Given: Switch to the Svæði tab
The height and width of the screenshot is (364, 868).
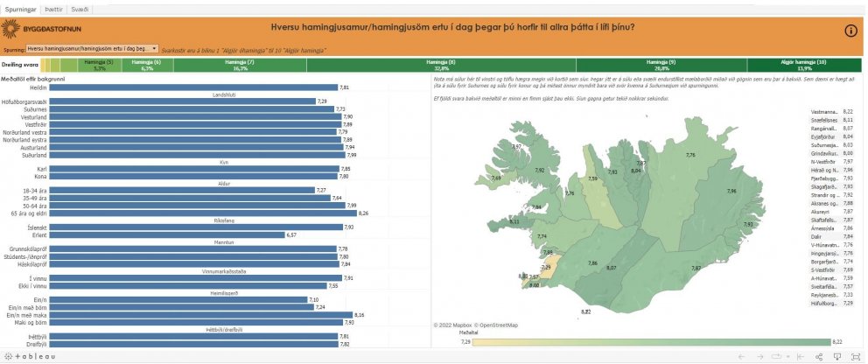Looking at the screenshot, I should (79, 7).
